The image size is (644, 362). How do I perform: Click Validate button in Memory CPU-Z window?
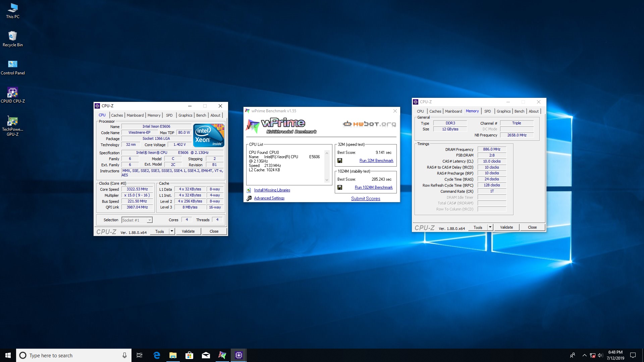point(506,227)
